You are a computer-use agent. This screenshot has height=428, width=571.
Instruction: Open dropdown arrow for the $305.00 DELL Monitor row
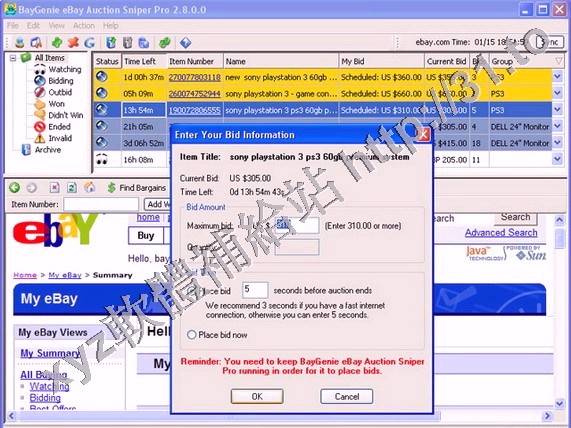557,126
